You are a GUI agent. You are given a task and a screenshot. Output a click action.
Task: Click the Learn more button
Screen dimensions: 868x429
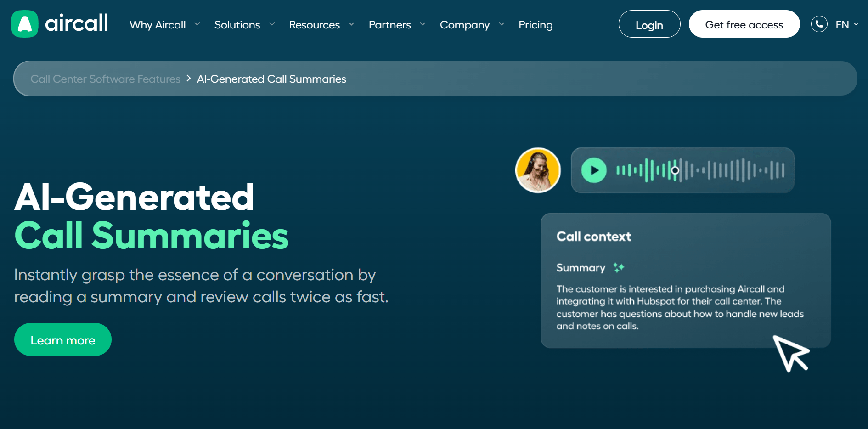(x=62, y=339)
